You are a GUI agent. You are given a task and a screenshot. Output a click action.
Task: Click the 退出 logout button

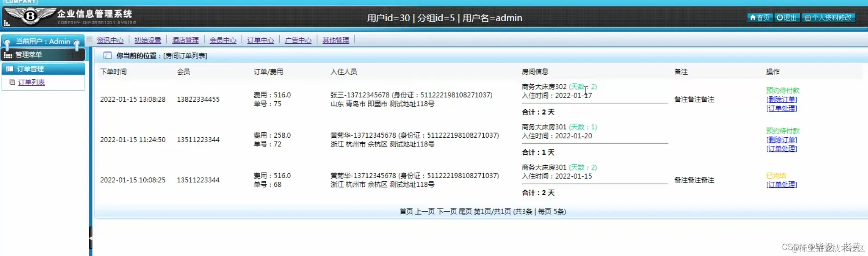tap(786, 17)
